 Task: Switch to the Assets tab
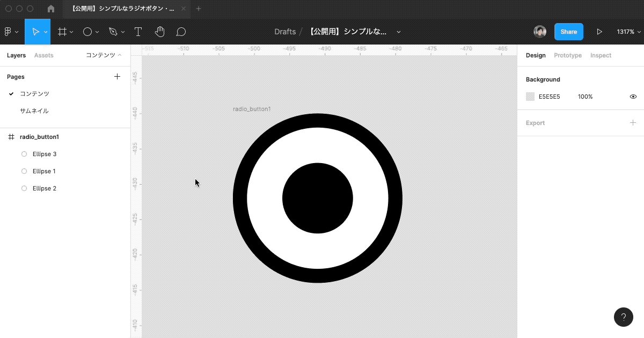pos(43,55)
